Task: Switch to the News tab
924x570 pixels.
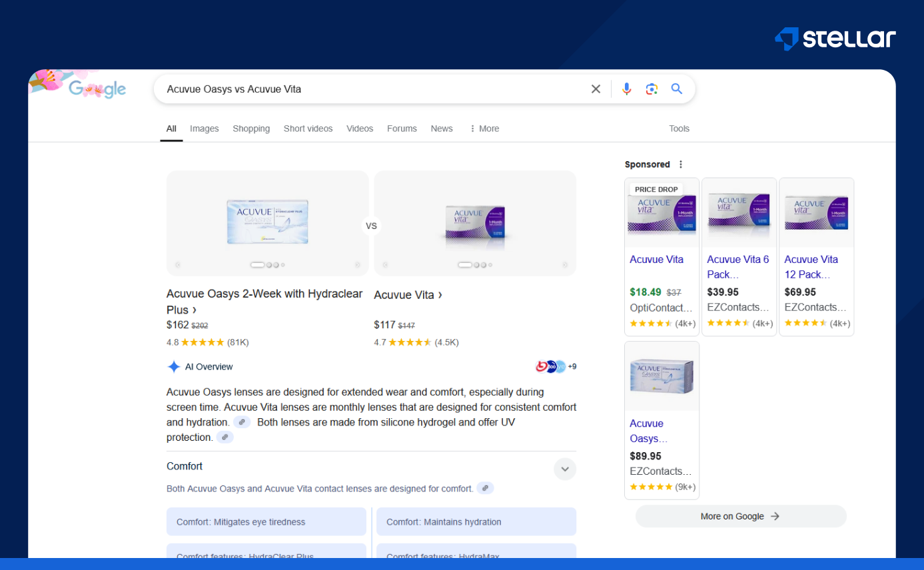Action: (x=442, y=129)
